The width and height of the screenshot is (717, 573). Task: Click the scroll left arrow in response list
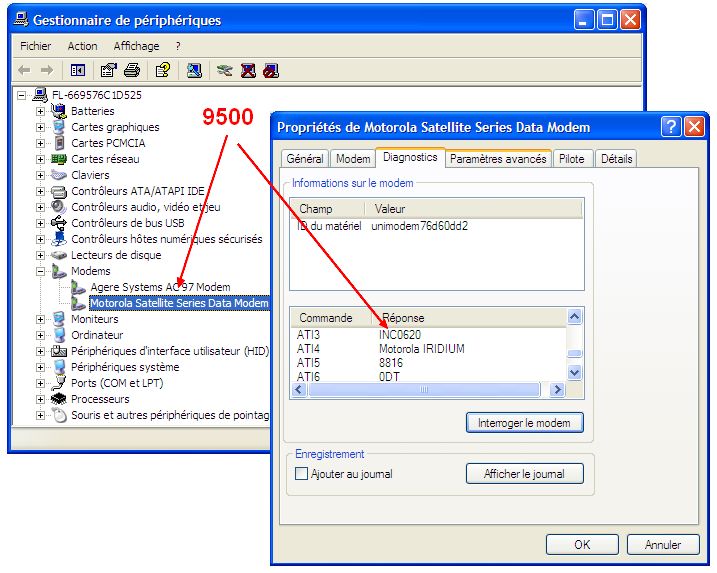(x=300, y=390)
